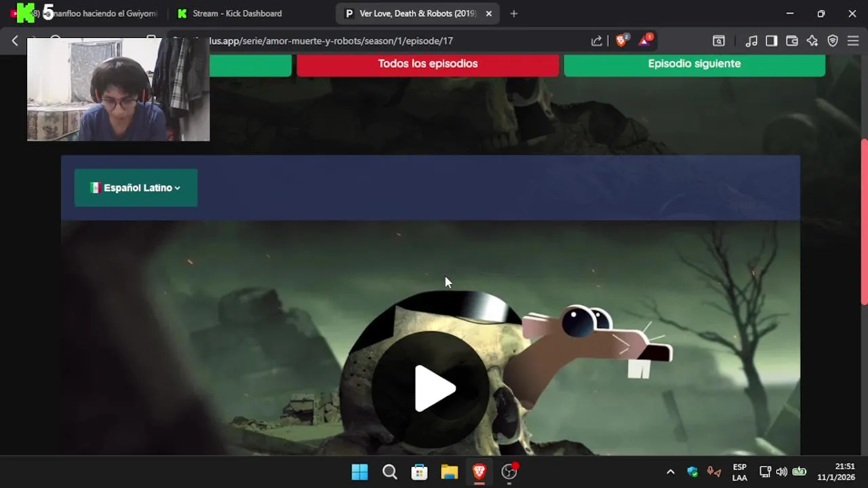The height and width of the screenshot is (488, 868).
Task: Click the browser back arrow
Action: click(15, 41)
